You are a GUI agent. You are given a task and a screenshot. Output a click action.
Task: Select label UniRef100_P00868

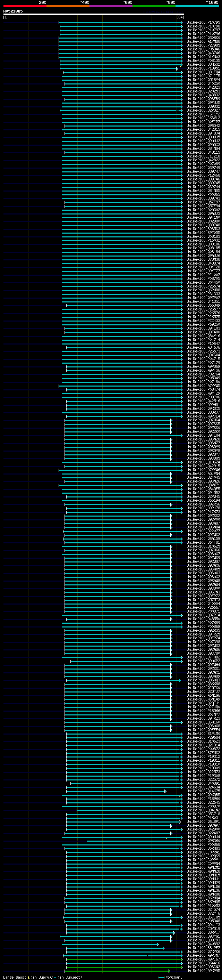[203, 844]
